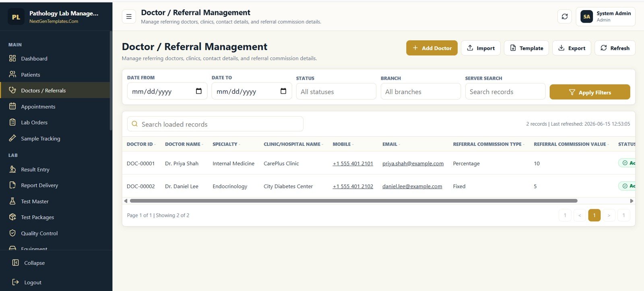Click the Report Delivery document icon
This screenshot has height=291, width=644.
(x=12, y=185)
